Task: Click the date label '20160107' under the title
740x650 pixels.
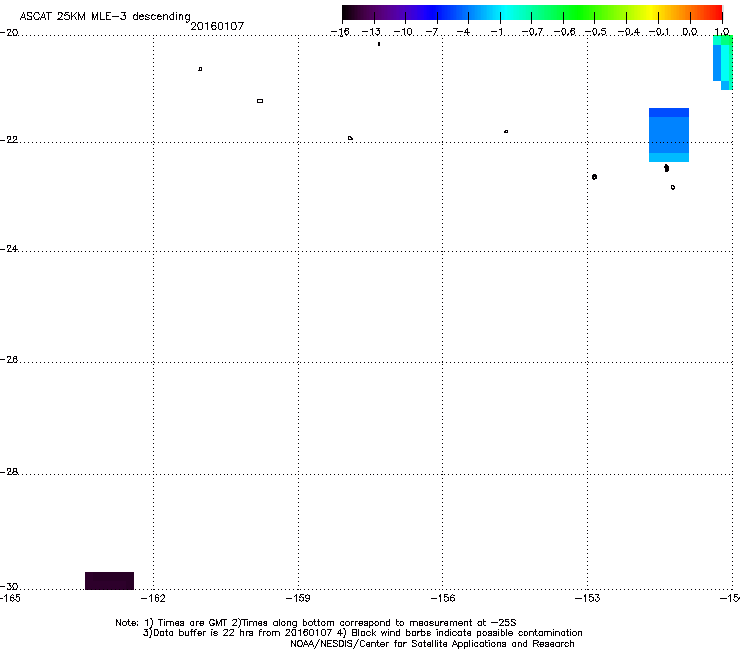Action: (217, 26)
